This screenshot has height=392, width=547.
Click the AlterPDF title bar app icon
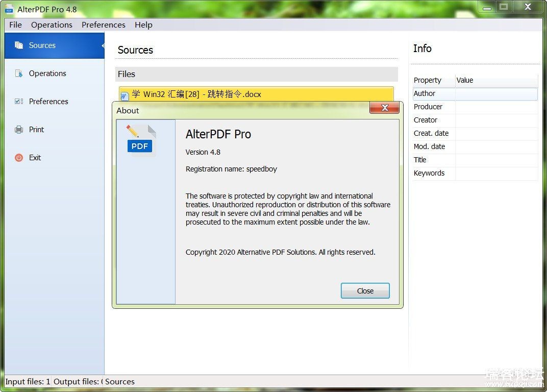(9, 9)
